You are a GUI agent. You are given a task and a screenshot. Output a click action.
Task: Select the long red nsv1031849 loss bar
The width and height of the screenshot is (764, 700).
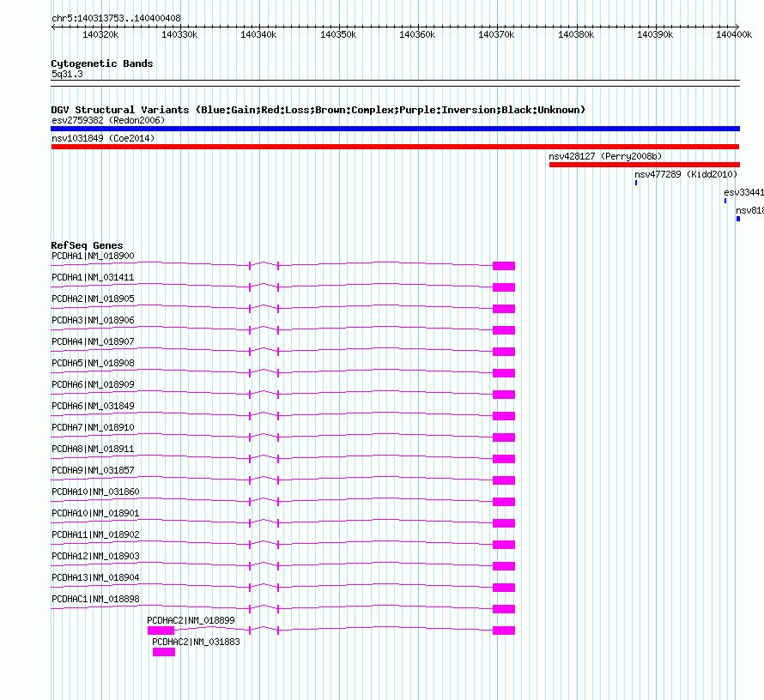point(395,147)
